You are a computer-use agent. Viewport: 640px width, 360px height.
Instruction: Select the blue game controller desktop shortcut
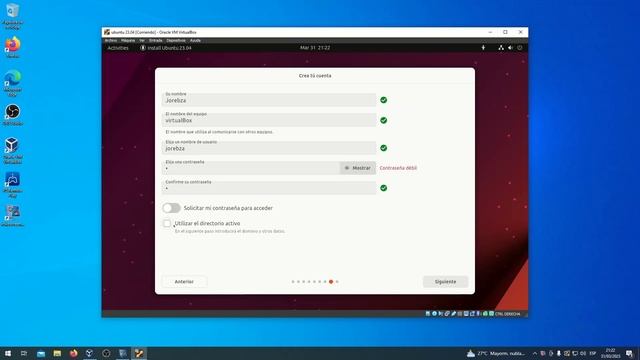pos(13,184)
